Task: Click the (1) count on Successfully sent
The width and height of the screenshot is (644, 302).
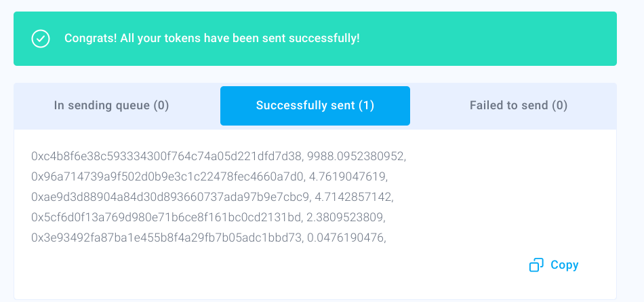Action: 366,105
